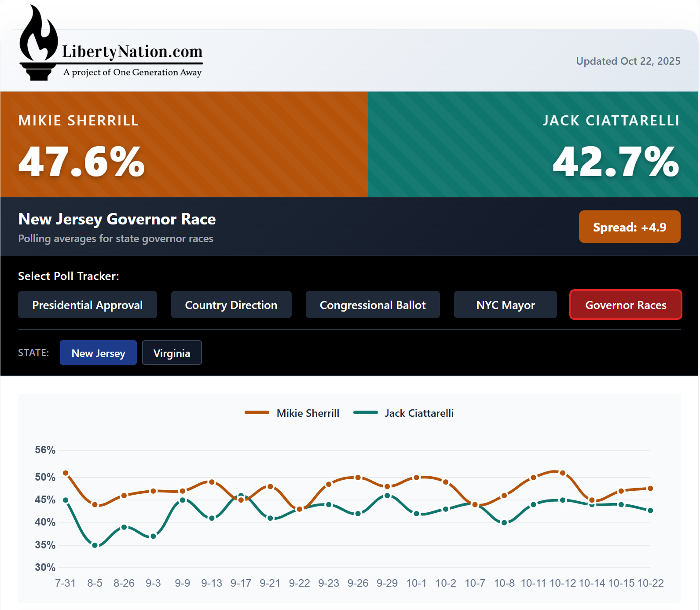Open the Presidential Approval tracker
Viewport: 700px width, 610px height.
pyautogui.click(x=87, y=305)
